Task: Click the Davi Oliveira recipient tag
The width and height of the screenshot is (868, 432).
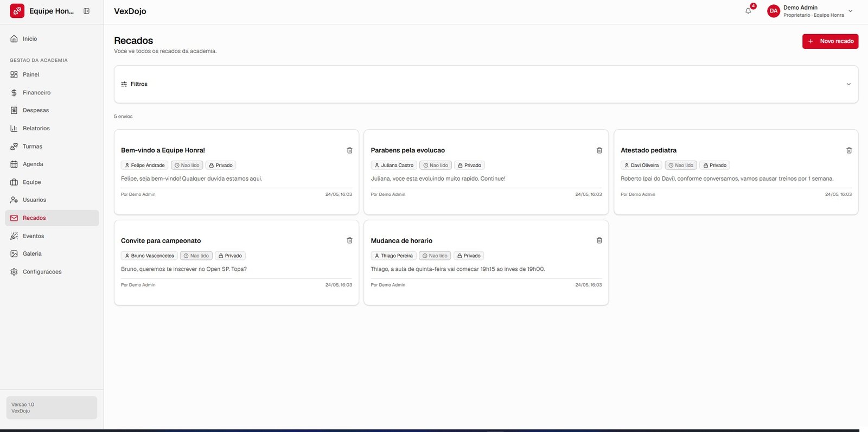Action: tap(641, 166)
